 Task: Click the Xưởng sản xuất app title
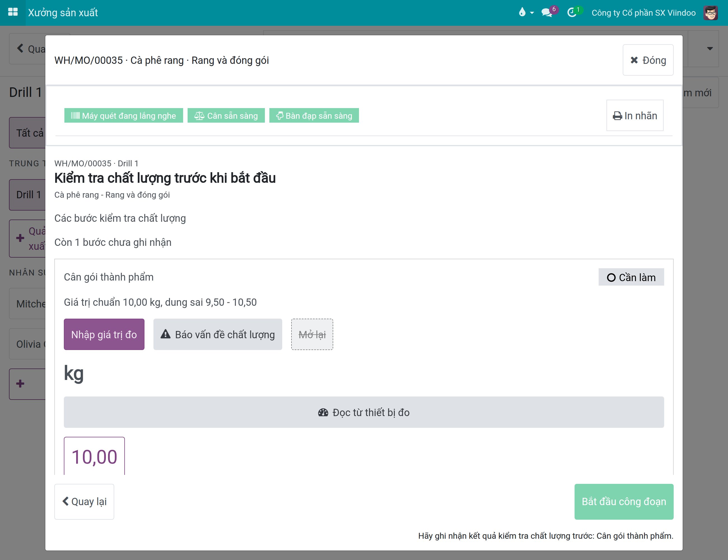tap(63, 13)
